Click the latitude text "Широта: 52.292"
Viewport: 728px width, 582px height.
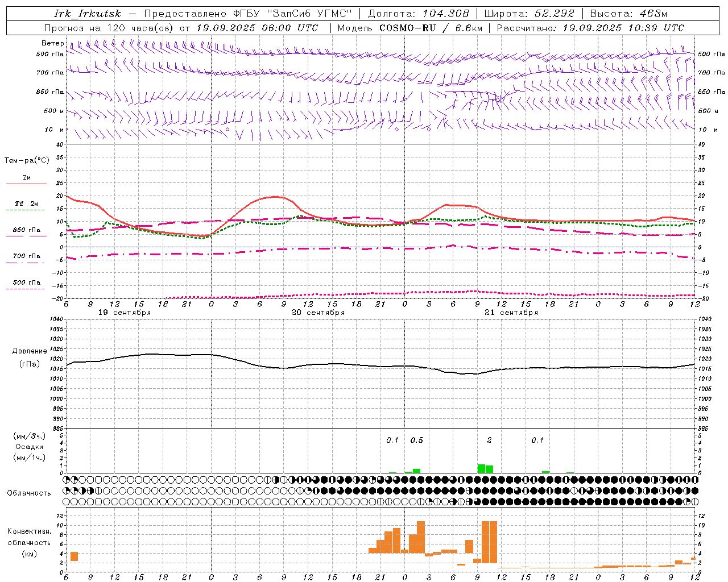tap(530, 14)
